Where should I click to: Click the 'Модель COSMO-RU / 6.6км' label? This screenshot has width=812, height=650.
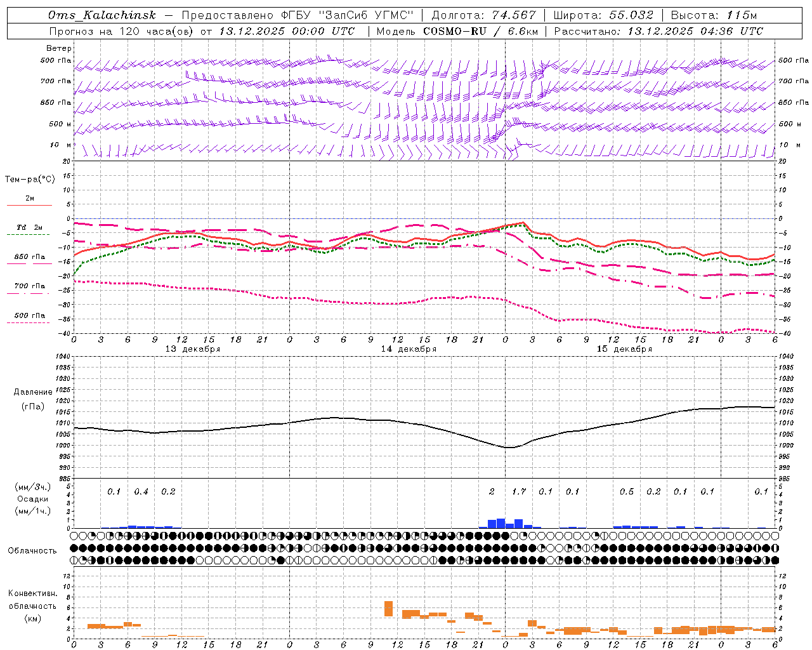click(x=457, y=31)
